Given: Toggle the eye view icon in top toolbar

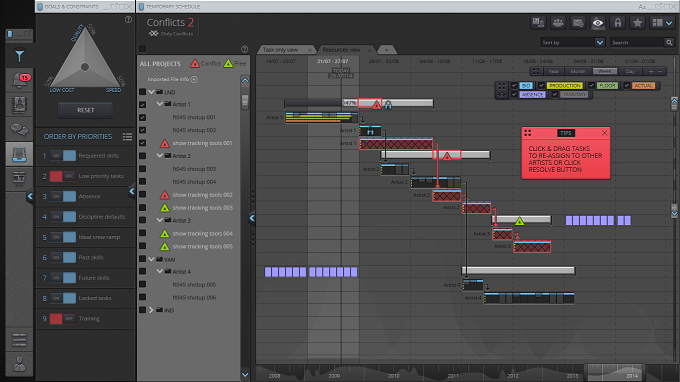Looking at the screenshot, I should (x=598, y=23).
